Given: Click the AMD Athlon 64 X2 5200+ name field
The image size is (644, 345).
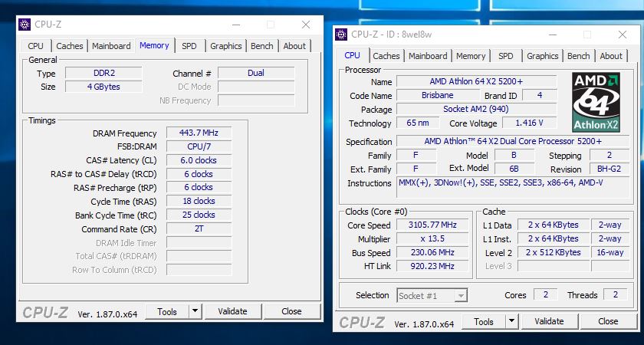Looking at the screenshot, I should tap(476, 82).
